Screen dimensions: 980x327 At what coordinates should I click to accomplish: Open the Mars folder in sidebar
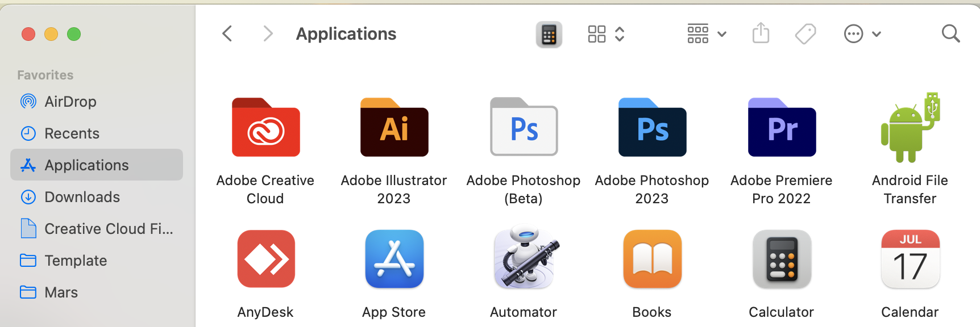(x=97, y=292)
